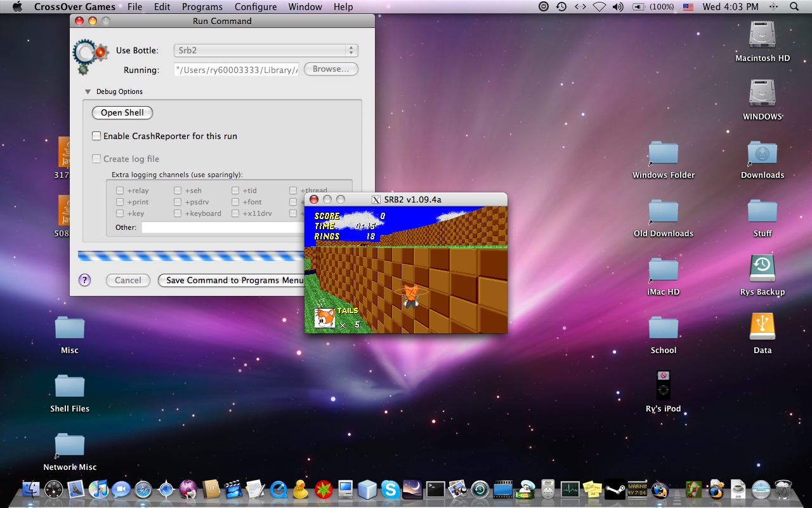Image resolution: width=812 pixels, height=508 pixels.
Task: Open Steam from the dock
Action: 615,489
